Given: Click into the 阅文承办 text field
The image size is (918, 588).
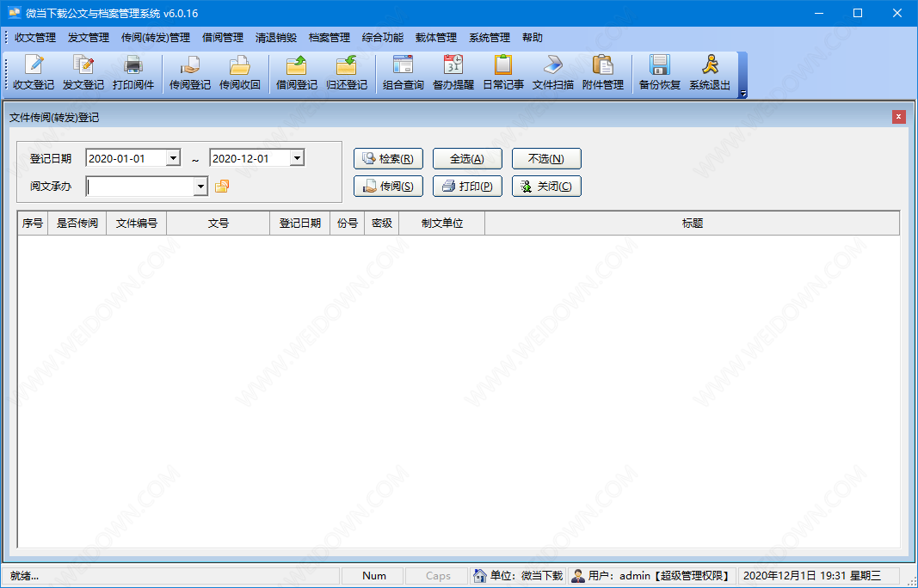Looking at the screenshot, I should (140, 187).
